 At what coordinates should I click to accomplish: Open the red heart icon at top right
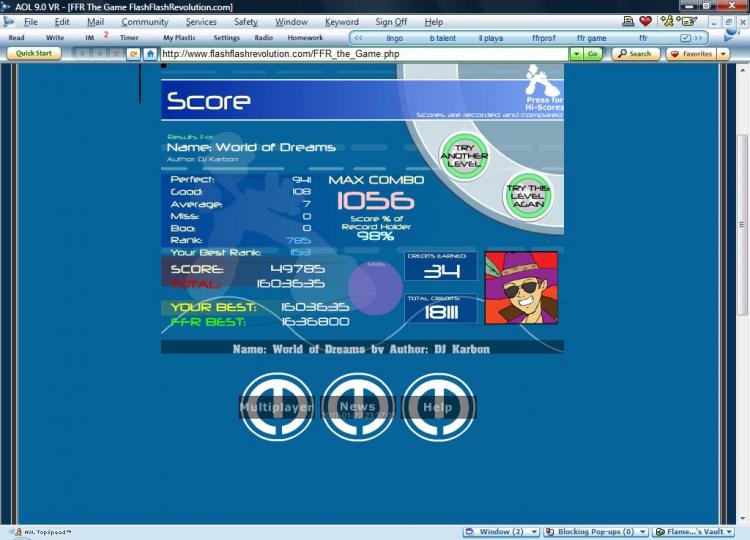point(645,21)
